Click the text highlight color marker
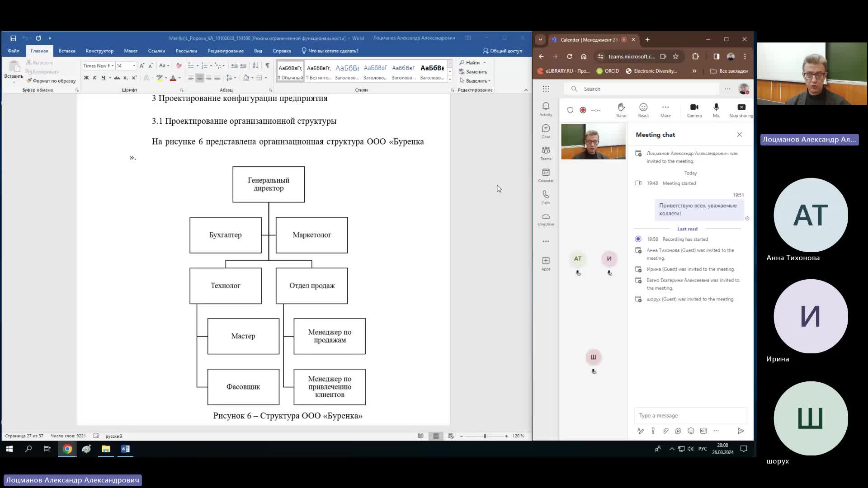The height and width of the screenshot is (488, 868). 159,78
